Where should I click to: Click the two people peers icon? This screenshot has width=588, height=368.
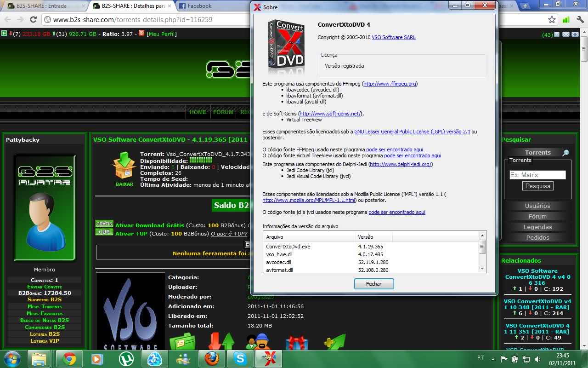258,342
